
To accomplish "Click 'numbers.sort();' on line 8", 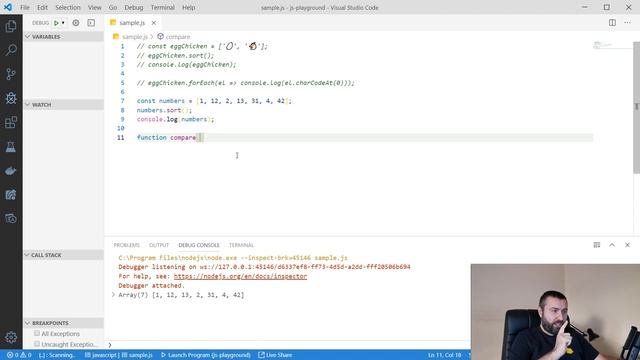I will click(x=164, y=110).
